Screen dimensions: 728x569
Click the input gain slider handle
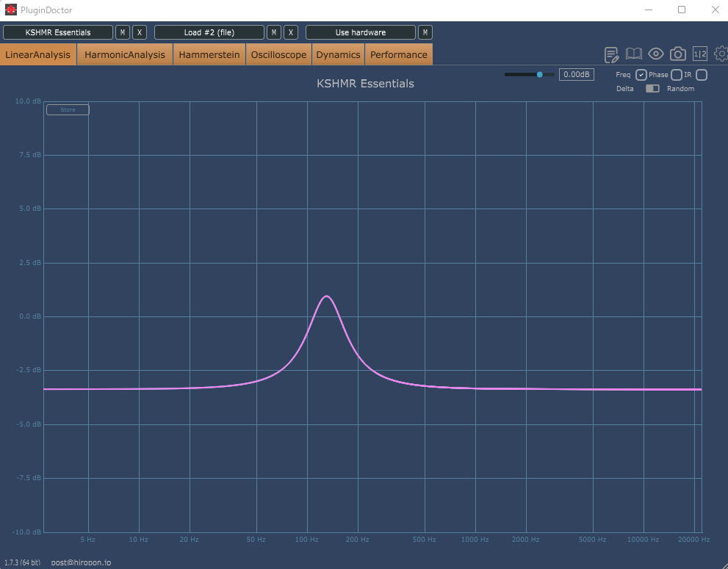pyautogui.click(x=539, y=75)
